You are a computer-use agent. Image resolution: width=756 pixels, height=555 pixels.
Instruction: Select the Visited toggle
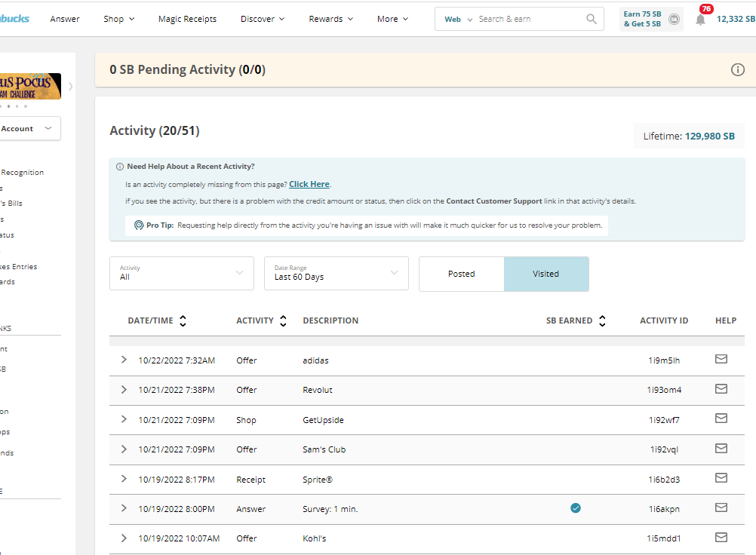click(545, 274)
